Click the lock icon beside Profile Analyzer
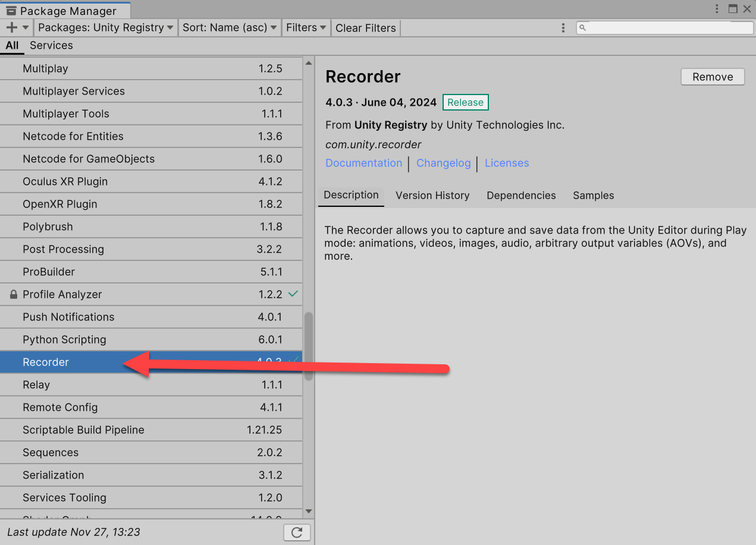 click(14, 294)
